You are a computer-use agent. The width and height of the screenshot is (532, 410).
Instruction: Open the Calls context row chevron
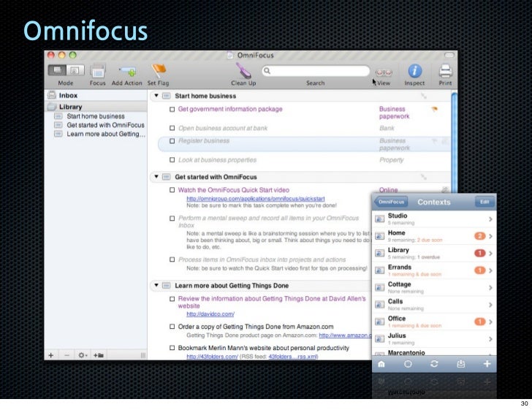pyautogui.click(x=490, y=305)
